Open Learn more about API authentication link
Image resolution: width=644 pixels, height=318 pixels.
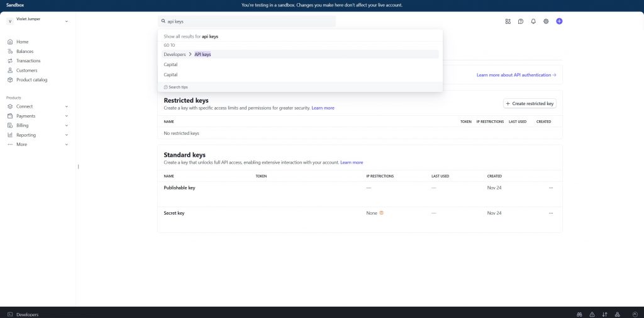coord(516,75)
